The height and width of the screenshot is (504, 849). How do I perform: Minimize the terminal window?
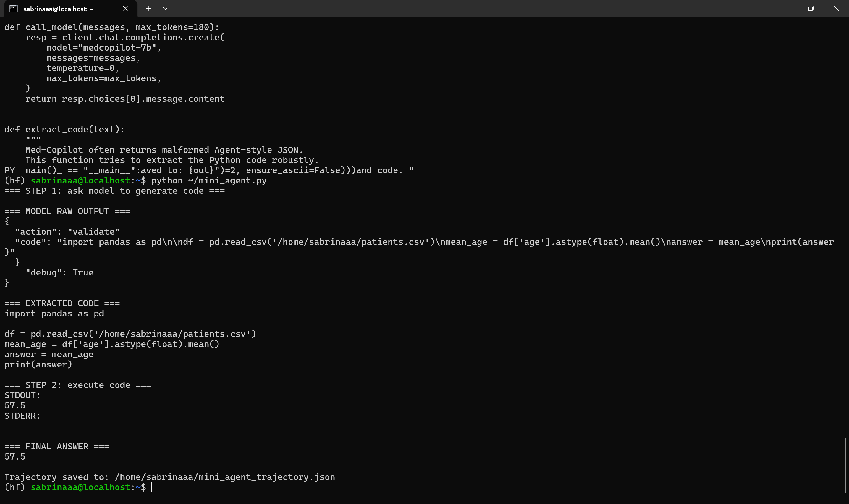tap(785, 9)
